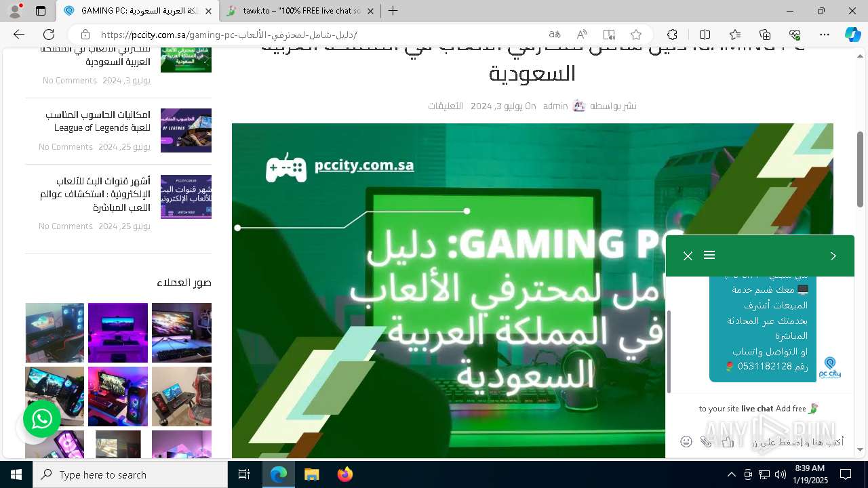Click the taskbar search box
Screen dimensions: 868x488
(130, 474)
